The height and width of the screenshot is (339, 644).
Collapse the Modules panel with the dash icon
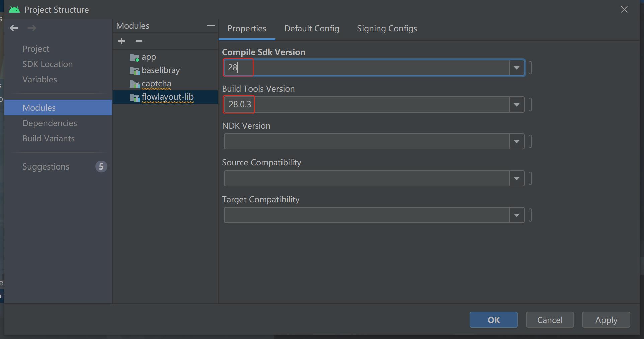210,25
